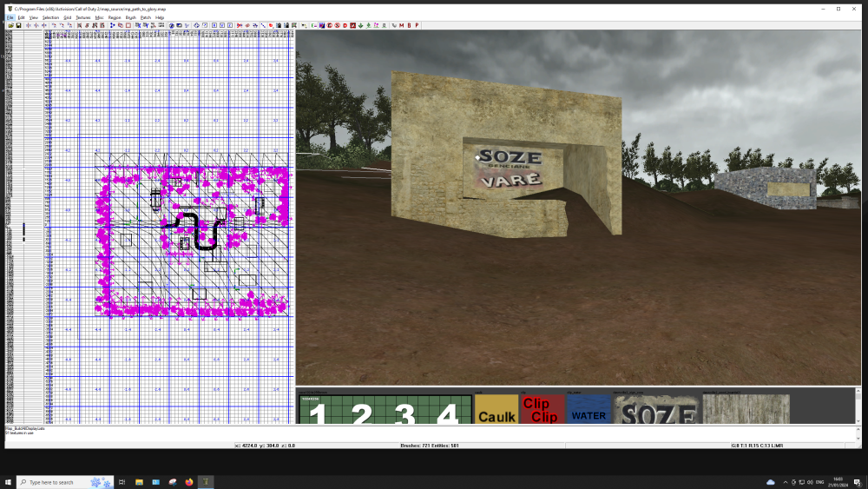Screen dimensions: 868x489
Task: Click the Rotate Z toolbar icon
Action: point(69,25)
